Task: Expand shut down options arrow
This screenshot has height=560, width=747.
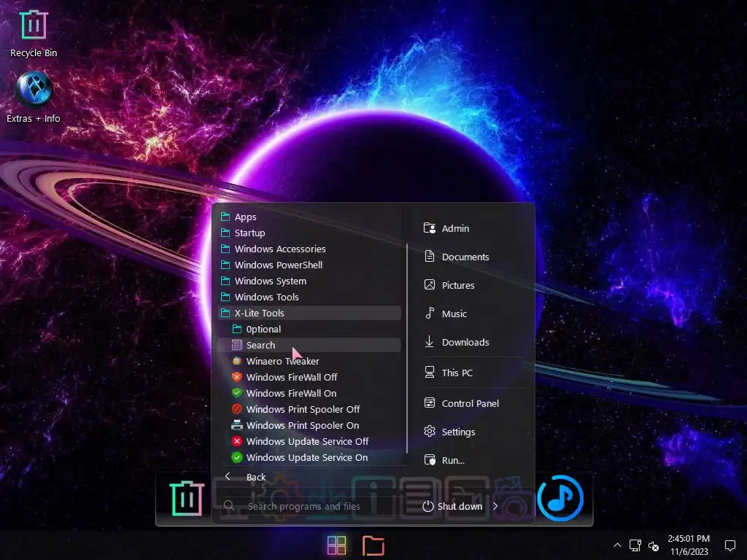Action: point(495,506)
